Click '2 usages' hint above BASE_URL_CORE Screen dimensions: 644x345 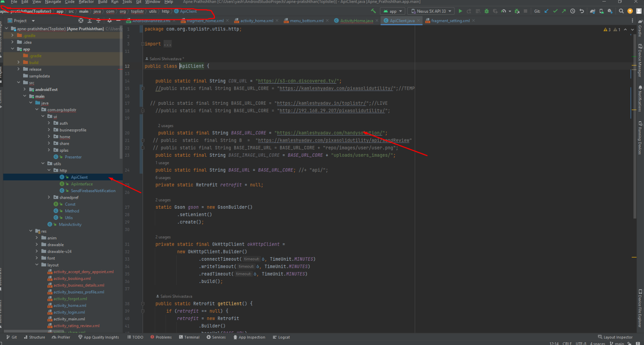(x=166, y=126)
